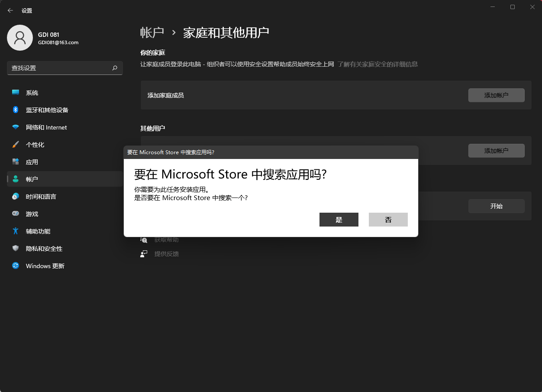This screenshot has height=392, width=542.
Task: Click 否 button in Store dialog
Action: pos(388,220)
